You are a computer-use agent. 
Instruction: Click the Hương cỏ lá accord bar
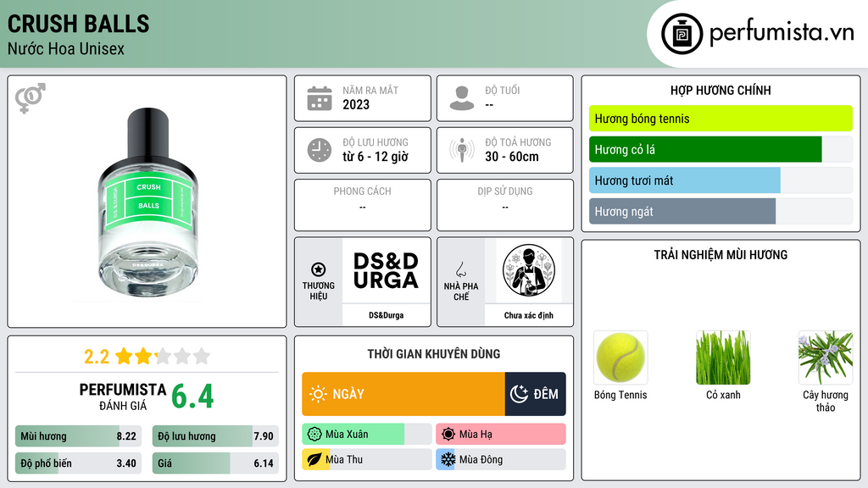(x=721, y=149)
